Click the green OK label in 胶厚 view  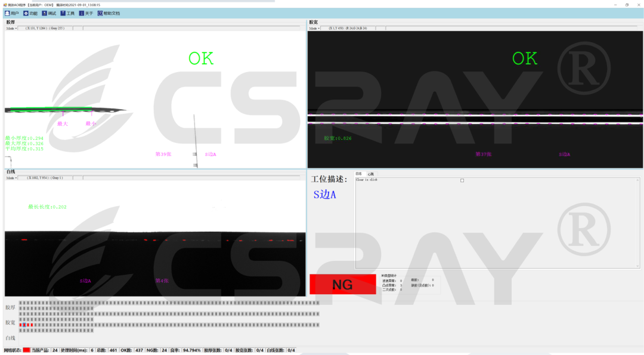pyautogui.click(x=201, y=58)
